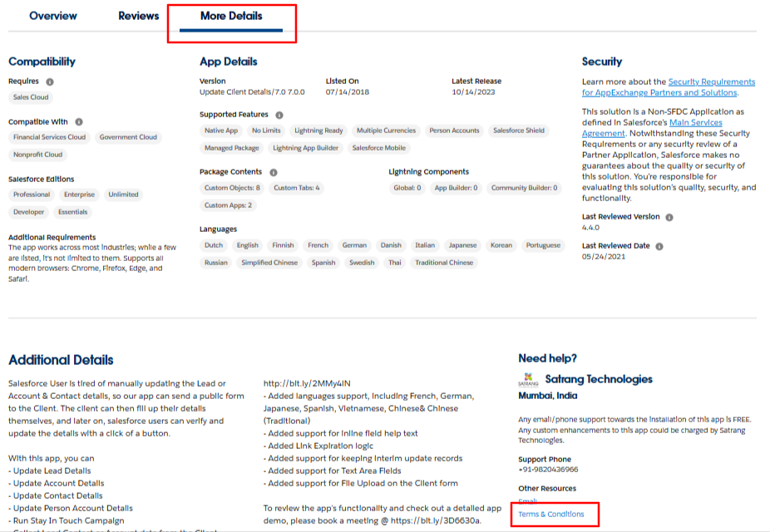Click the Custom Tabs: 4 tag
This screenshot has width=770, height=532.
click(x=297, y=188)
